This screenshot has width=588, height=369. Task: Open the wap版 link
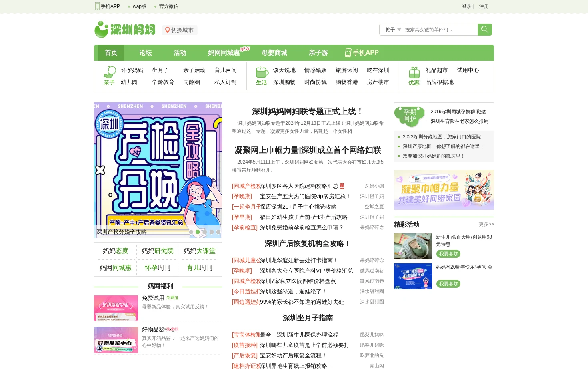click(139, 6)
